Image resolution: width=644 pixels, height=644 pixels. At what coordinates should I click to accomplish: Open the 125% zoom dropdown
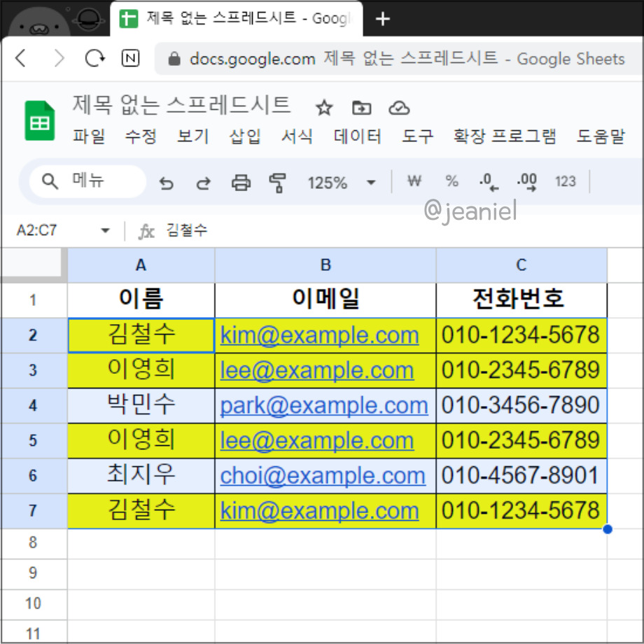click(343, 183)
